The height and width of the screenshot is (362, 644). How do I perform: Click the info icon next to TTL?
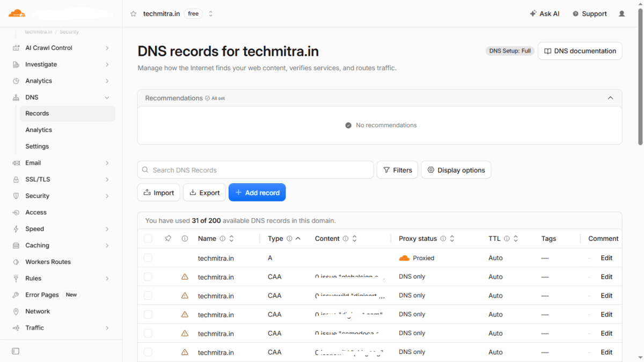point(507,239)
